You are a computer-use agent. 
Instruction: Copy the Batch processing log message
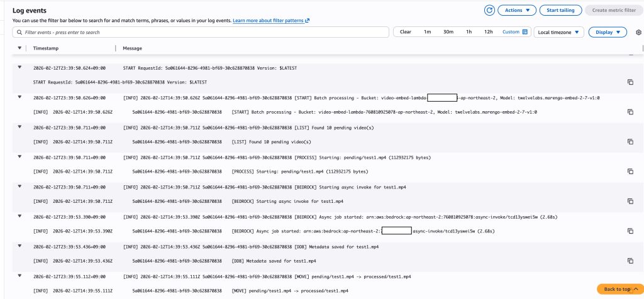click(630, 112)
